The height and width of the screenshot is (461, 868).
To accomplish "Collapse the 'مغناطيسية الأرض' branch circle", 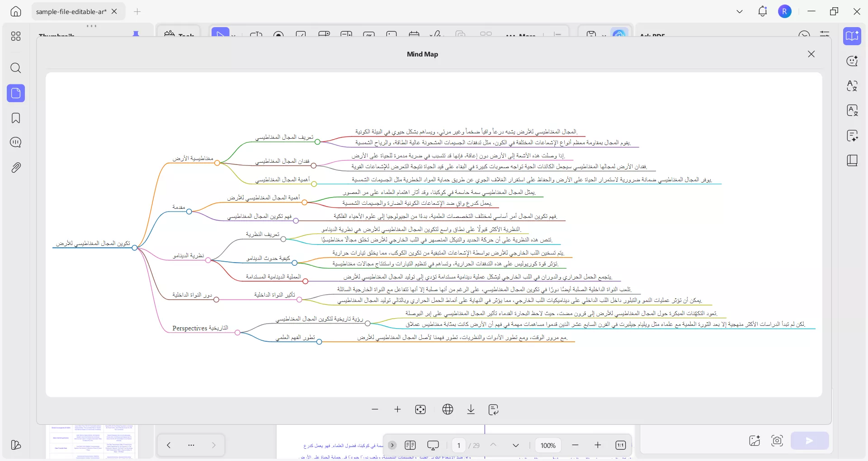I will coord(217,163).
